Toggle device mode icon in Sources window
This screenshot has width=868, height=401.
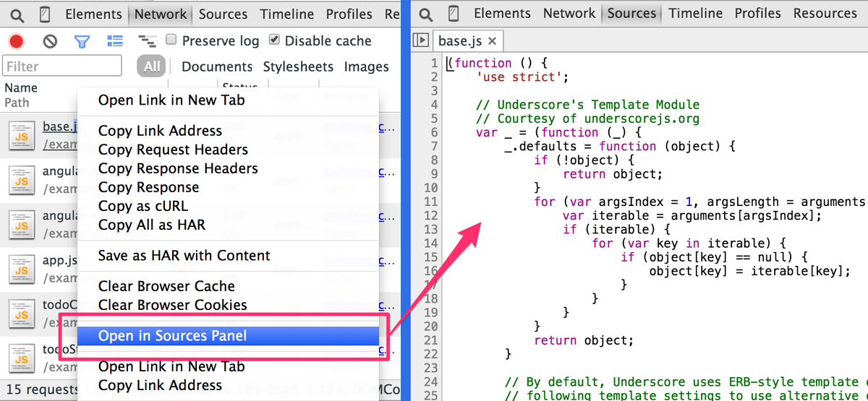[x=454, y=14]
